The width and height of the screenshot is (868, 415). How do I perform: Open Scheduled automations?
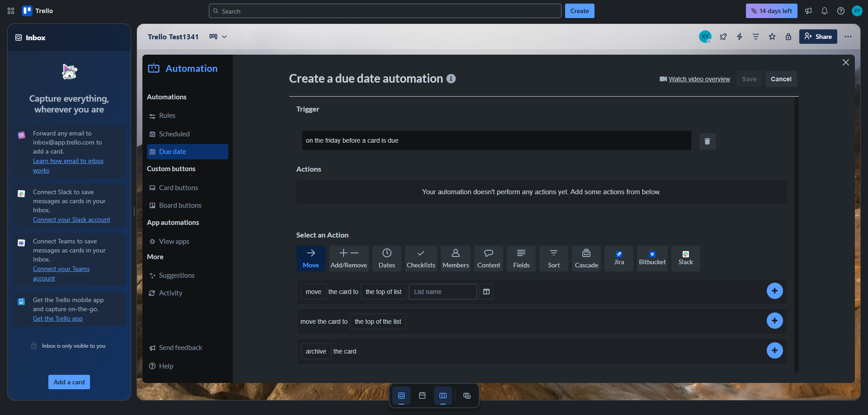pos(188,134)
